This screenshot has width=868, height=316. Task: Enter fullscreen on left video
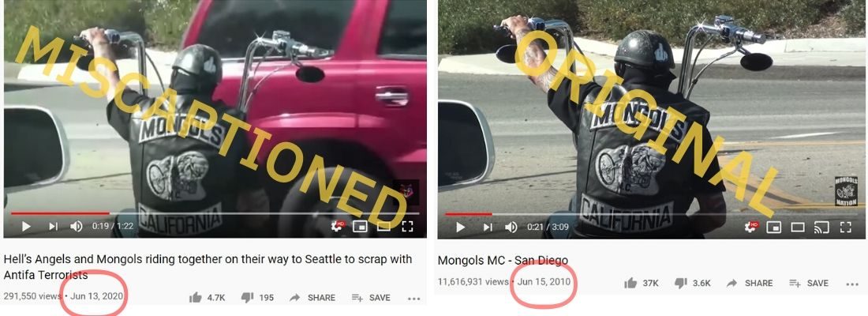[x=407, y=226]
